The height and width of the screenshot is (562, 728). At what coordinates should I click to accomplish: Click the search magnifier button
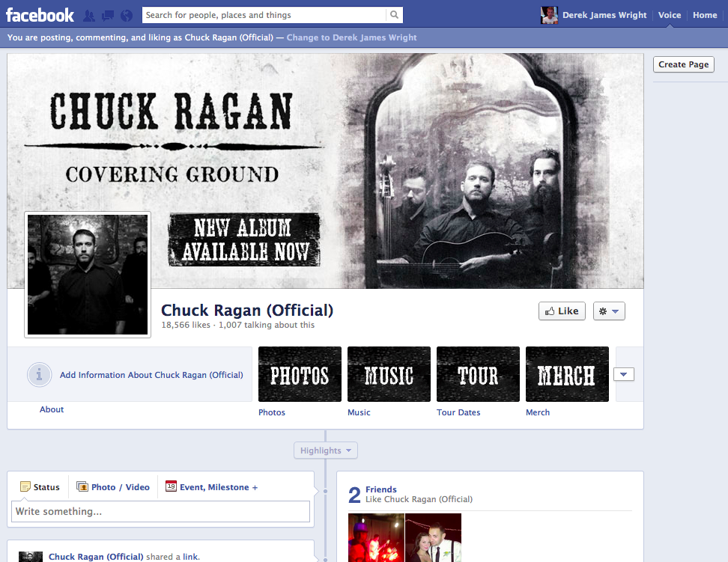click(394, 15)
